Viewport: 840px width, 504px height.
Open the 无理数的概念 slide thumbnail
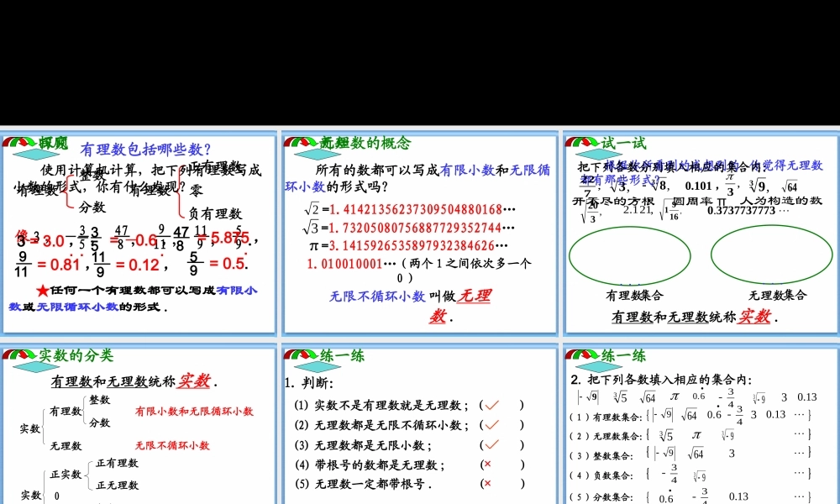point(421,233)
